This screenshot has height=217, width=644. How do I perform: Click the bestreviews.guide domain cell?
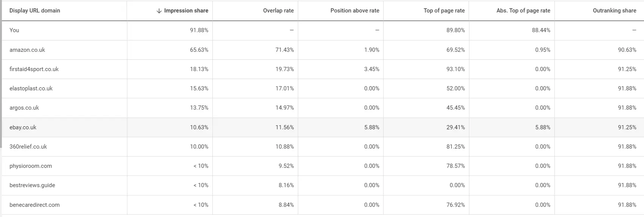coord(32,185)
